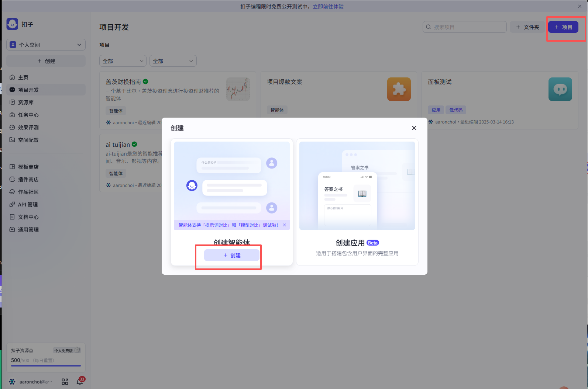The image size is (588, 389).
Task: Click the notification bell icon
Action: 80,382
